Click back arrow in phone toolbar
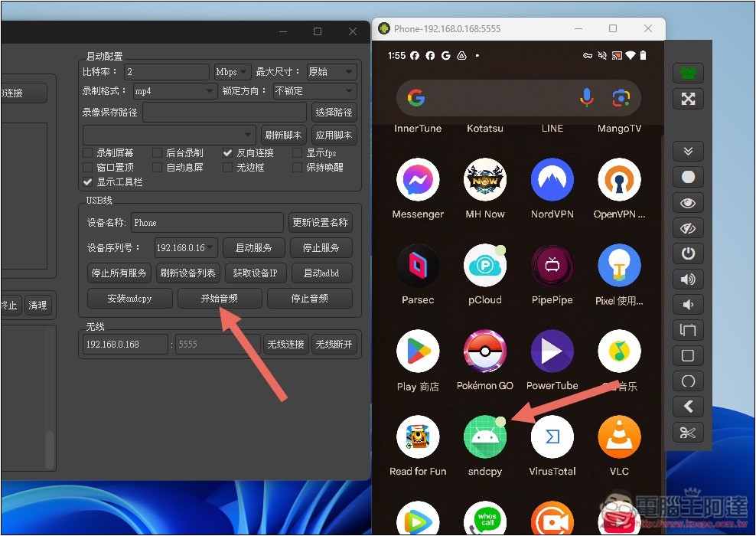756x536 pixels. [x=688, y=407]
